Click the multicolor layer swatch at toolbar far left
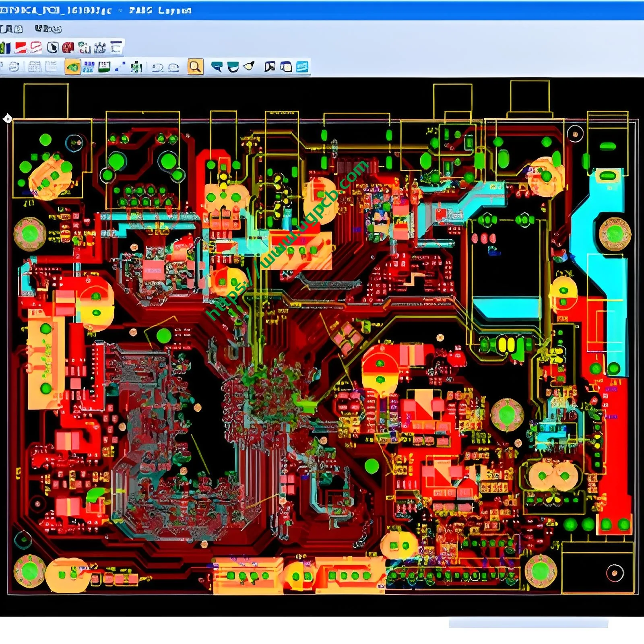 (3, 47)
